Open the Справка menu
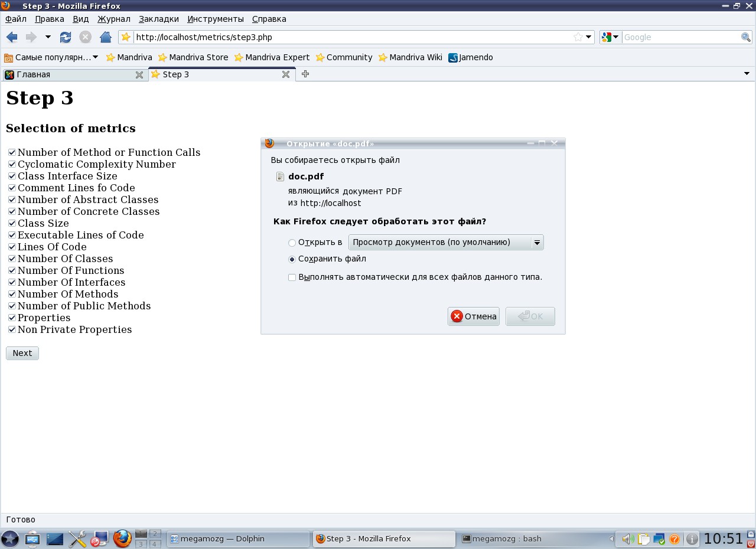Screen dimensions: 756x549 click(x=269, y=19)
